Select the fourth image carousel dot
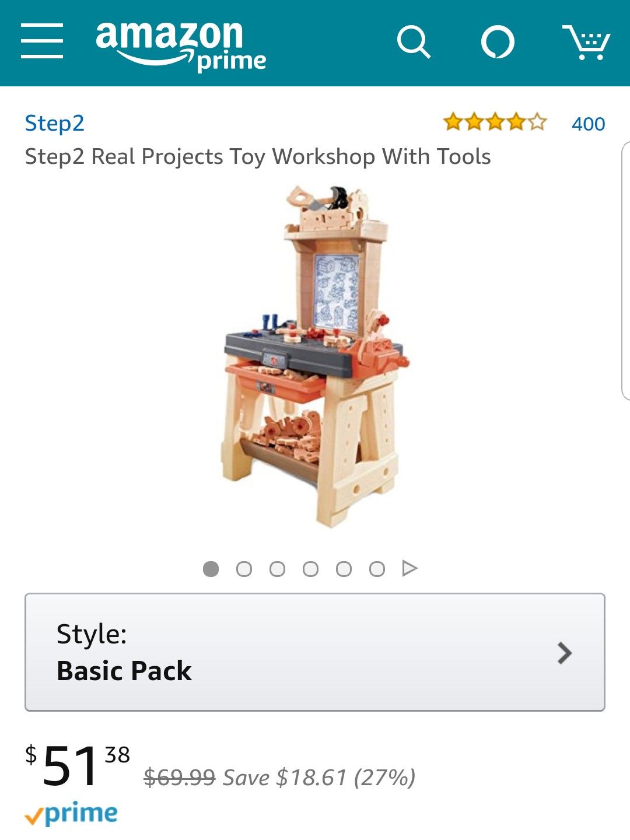The width and height of the screenshot is (630, 840). [310, 569]
